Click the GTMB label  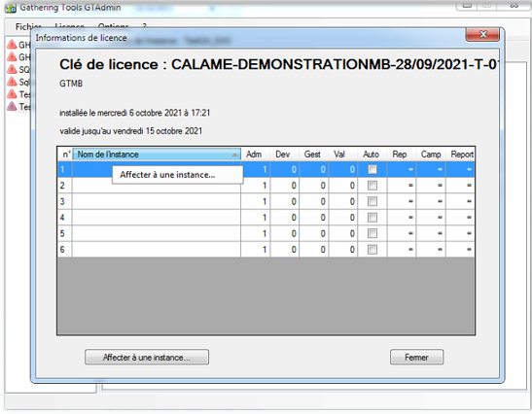point(71,84)
